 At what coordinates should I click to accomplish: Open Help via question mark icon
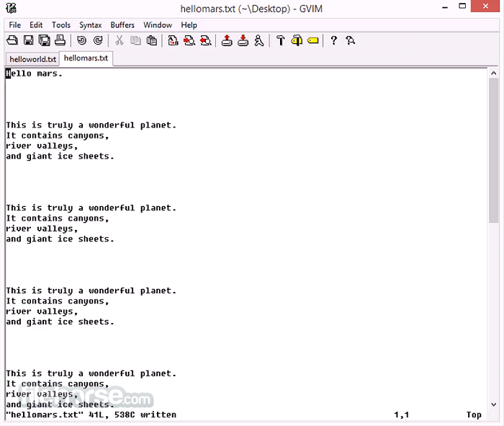[333, 41]
